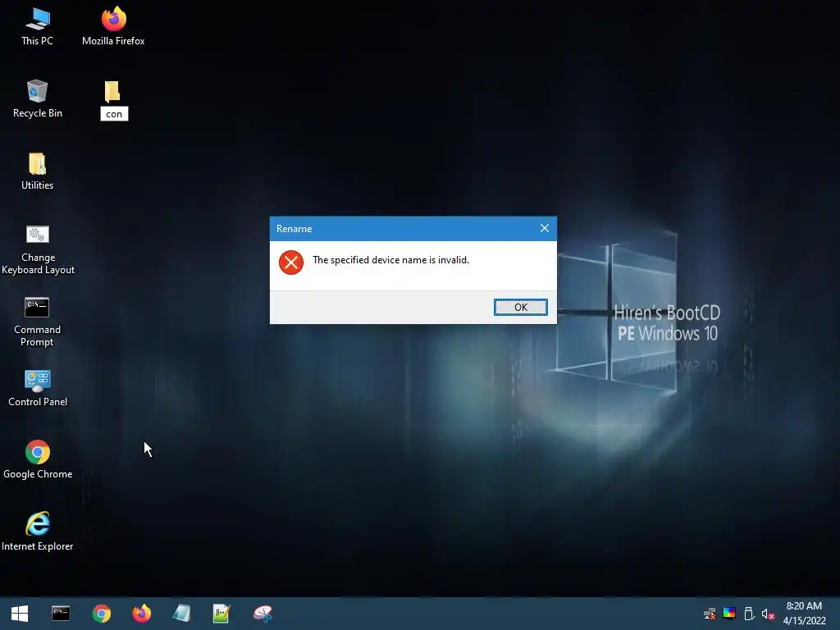The width and height of the screenshot is (840, 630).
Task: Select the Recycle Bin icon
Action: (x=37, y=99)
